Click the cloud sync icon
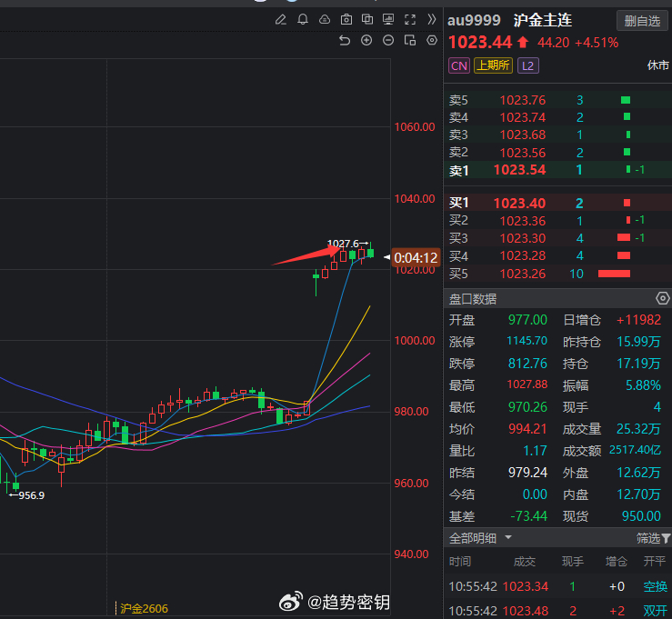The image size is (672, 619). [325, 19]
